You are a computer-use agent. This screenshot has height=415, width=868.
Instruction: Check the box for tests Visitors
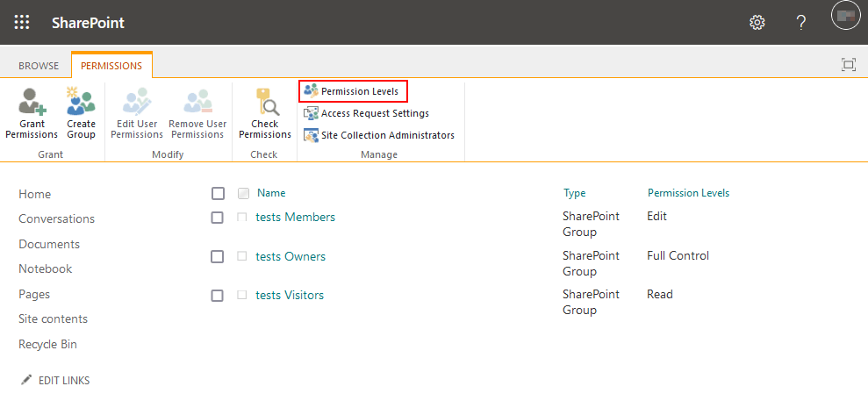point(218,296)
